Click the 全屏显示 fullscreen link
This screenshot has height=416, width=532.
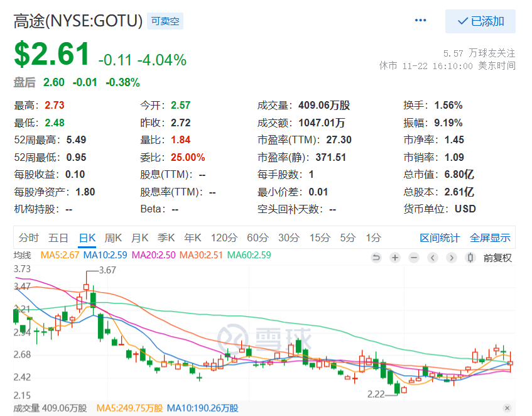coord(490,238)
